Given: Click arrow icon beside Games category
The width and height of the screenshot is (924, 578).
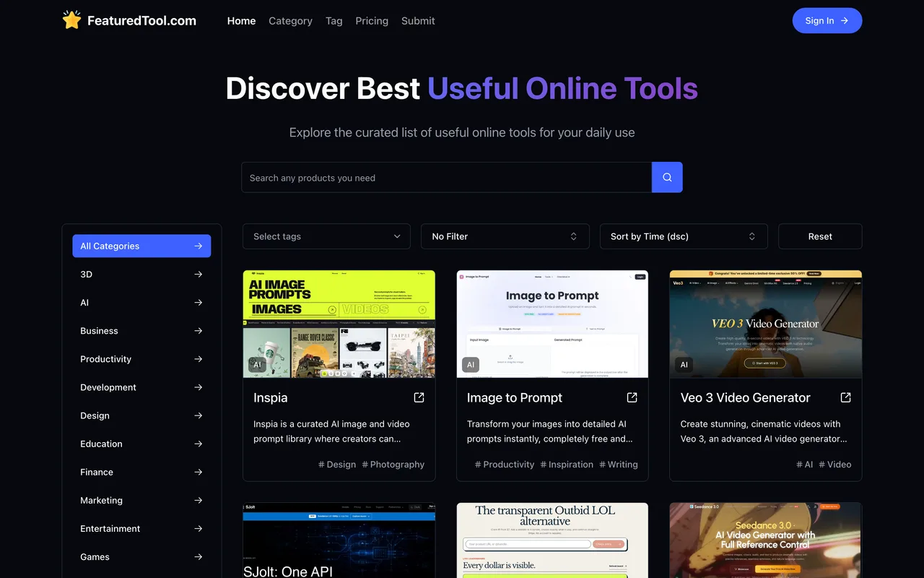Looking at the screenshot, I should point(199,556).
